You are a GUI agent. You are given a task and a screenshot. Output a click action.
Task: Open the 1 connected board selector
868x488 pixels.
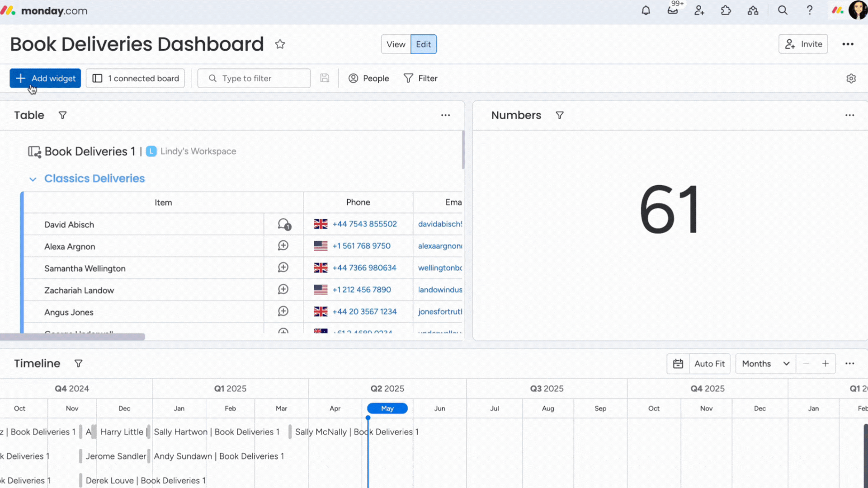[135, 78]
